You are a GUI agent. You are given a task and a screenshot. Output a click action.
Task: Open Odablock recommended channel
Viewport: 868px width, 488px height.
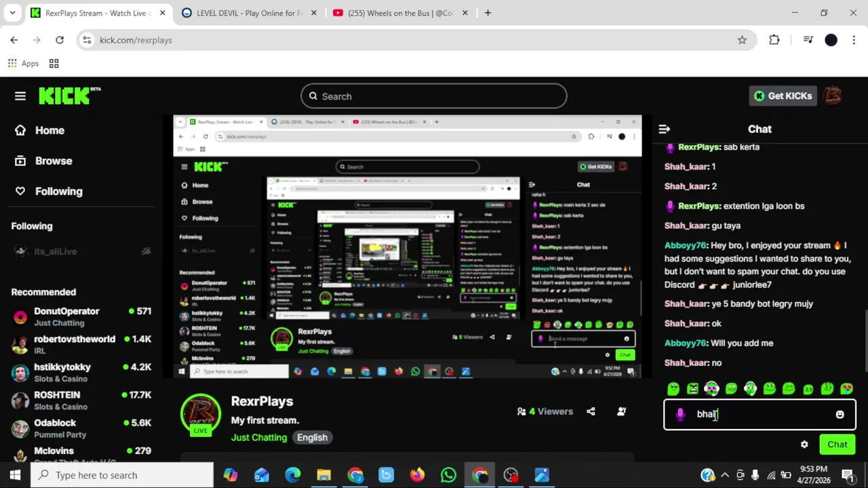[81, 428]
